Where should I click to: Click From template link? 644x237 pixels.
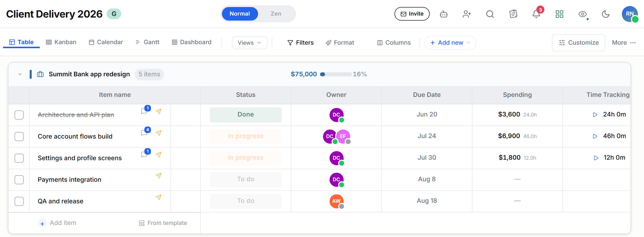[x=163, y=223]
